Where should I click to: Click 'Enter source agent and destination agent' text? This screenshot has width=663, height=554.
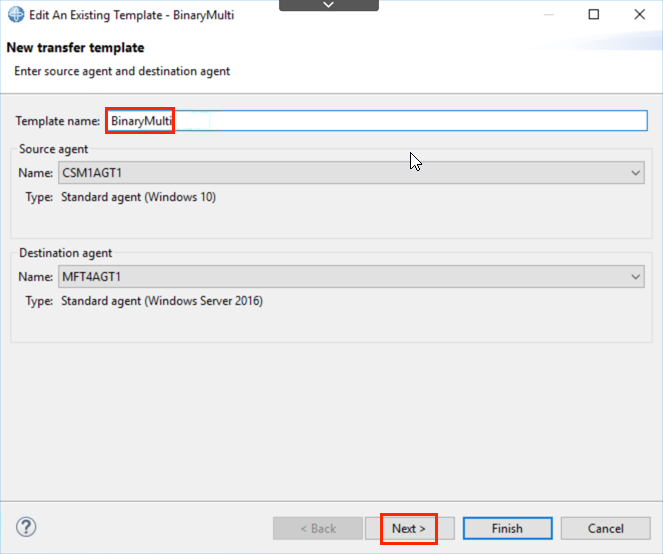(122, 71)
